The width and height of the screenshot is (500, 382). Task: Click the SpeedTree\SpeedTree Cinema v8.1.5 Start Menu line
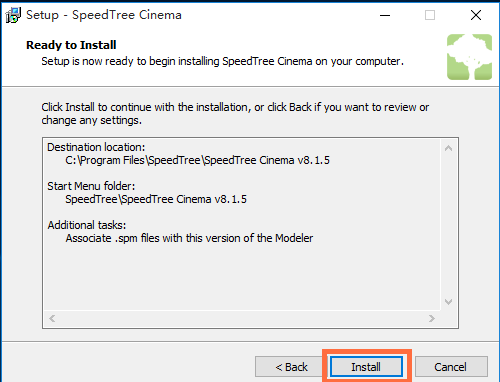pos(156,199)
